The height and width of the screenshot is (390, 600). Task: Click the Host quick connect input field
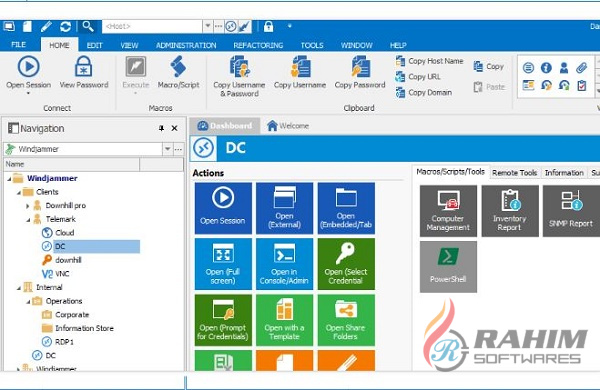click(x=152, y=26)
